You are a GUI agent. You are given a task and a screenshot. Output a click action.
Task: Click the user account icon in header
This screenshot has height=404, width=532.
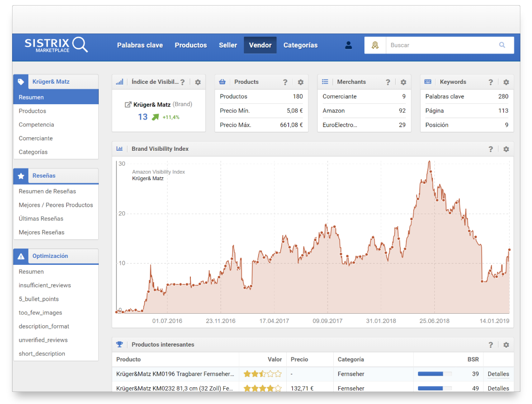coord(349,45)
